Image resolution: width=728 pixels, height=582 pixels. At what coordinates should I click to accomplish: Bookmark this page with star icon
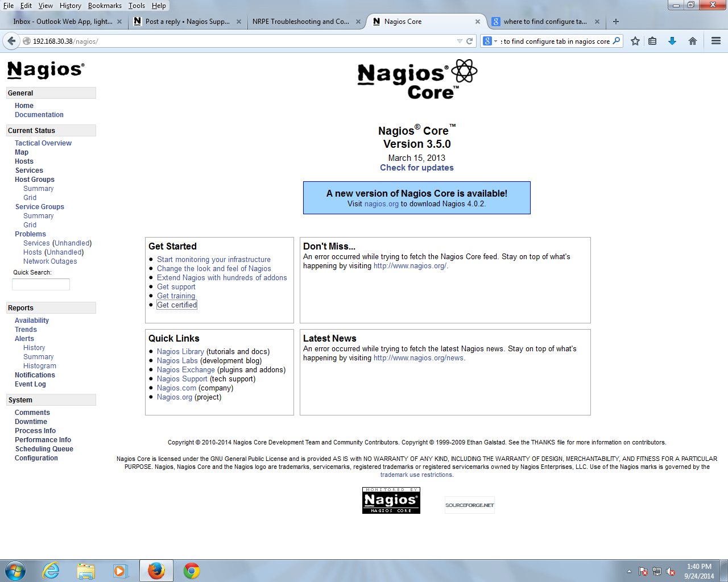[x=635, y=41]
